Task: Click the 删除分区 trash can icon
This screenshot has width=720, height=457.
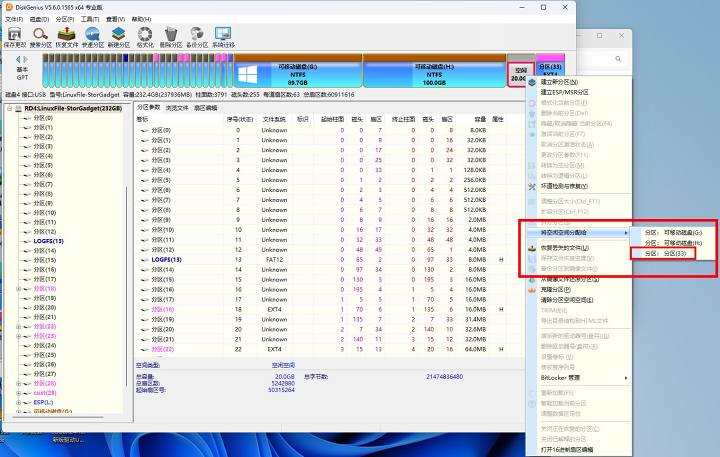Action: [x=171, y=37]
